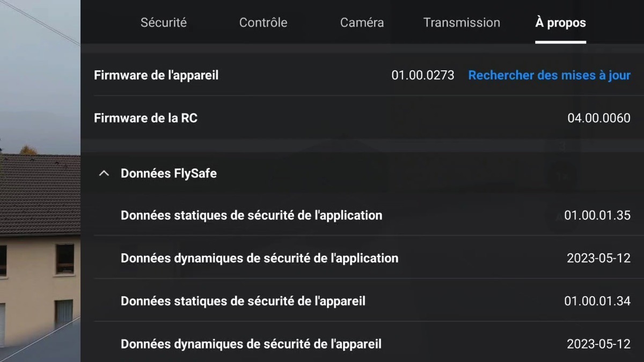Collapse the Données FlySafe chevron

click(x=104, y=174)
